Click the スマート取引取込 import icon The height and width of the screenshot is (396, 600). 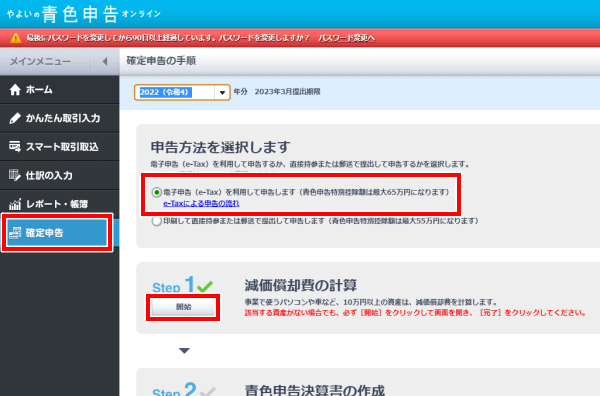[x=15, y=147]
